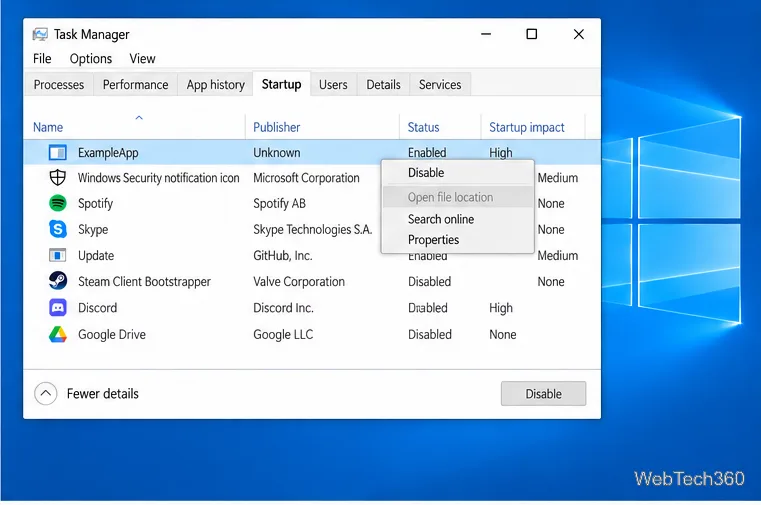Click the Discord logo icon
Viewport: 761px width, 505px height.
pyautogui.click(x=58, y=308)
